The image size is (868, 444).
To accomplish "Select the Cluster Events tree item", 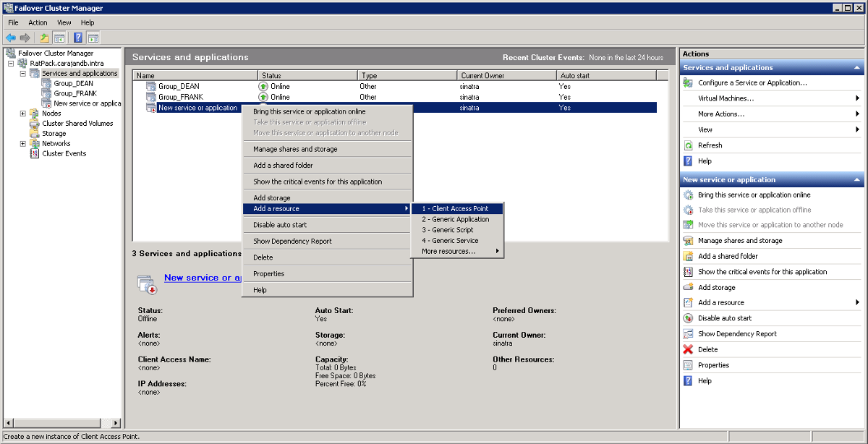I will 64,154.
